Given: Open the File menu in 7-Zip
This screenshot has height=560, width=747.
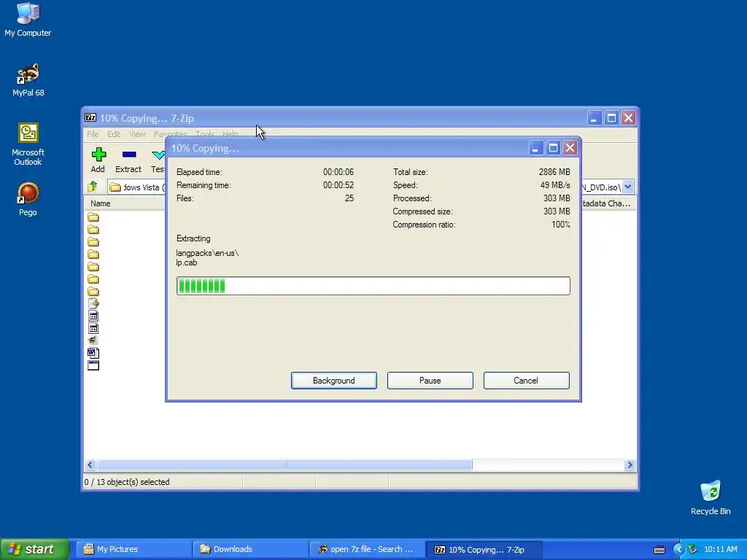Looking at the screenshot, I should [93, 134].
